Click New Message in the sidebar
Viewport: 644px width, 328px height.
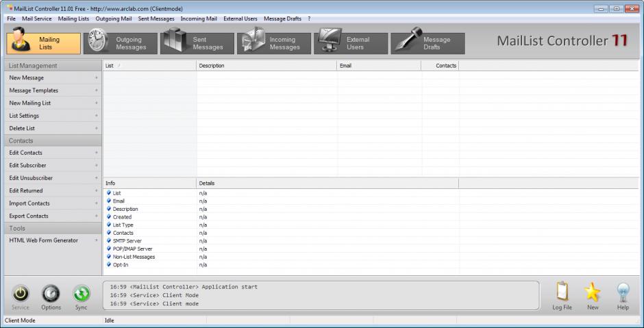(53, 77)
